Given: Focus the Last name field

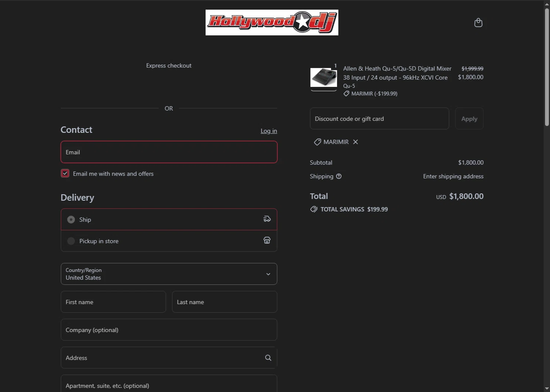Looking at the screenshot, I should pyautogui.click(x=224, y=302).
